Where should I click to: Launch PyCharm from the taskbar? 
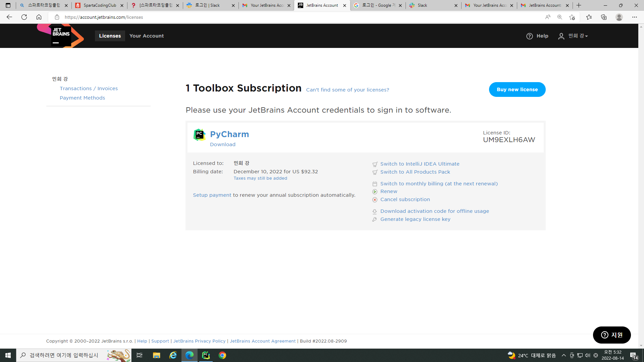(x=206, y=355)
